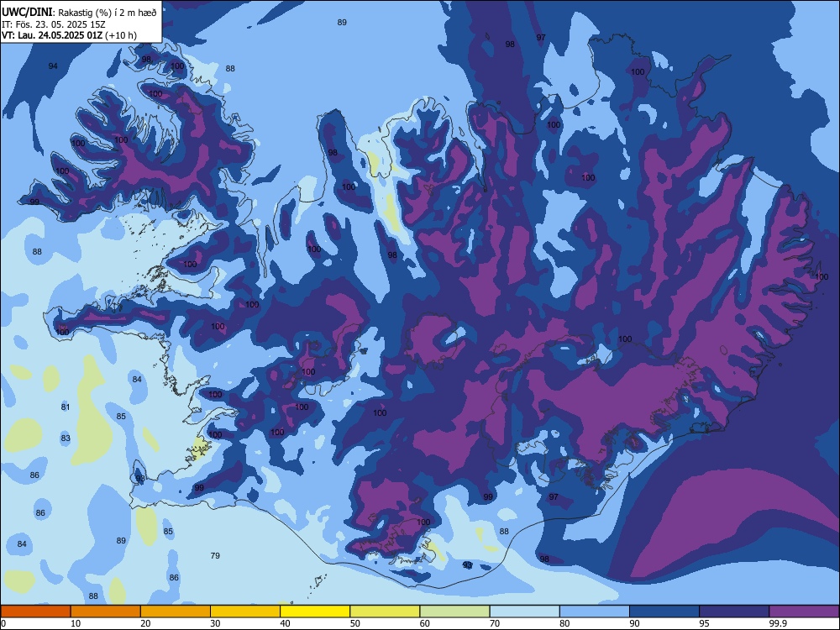Click the pale blue 70–80 legend swatch
The width and height of the screenshot is (840, 630).
coord(525,612)
